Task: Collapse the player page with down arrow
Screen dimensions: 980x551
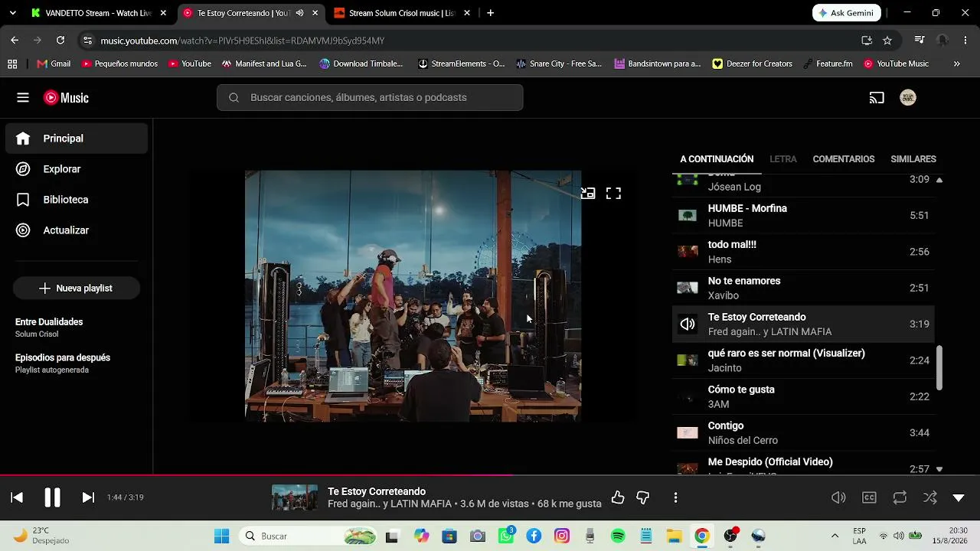Action: pyautogui.click(x=959, y=497)
